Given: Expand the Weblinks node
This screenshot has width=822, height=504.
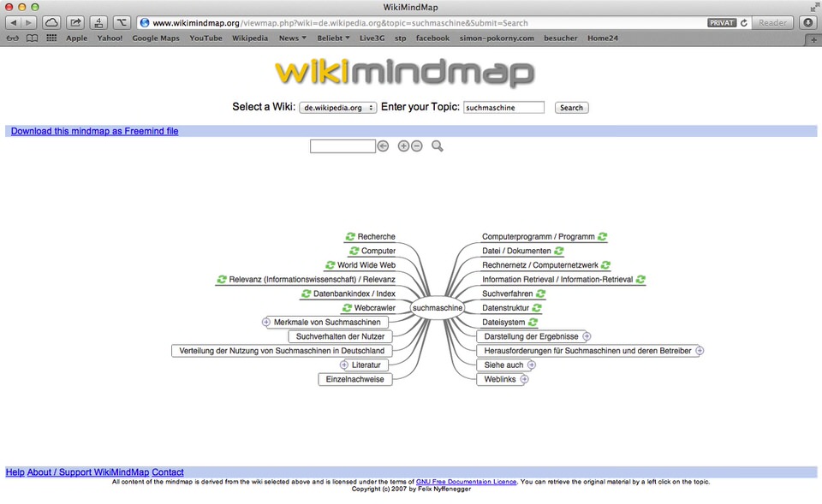Looking at the screenshot, I should coord(524,379).
